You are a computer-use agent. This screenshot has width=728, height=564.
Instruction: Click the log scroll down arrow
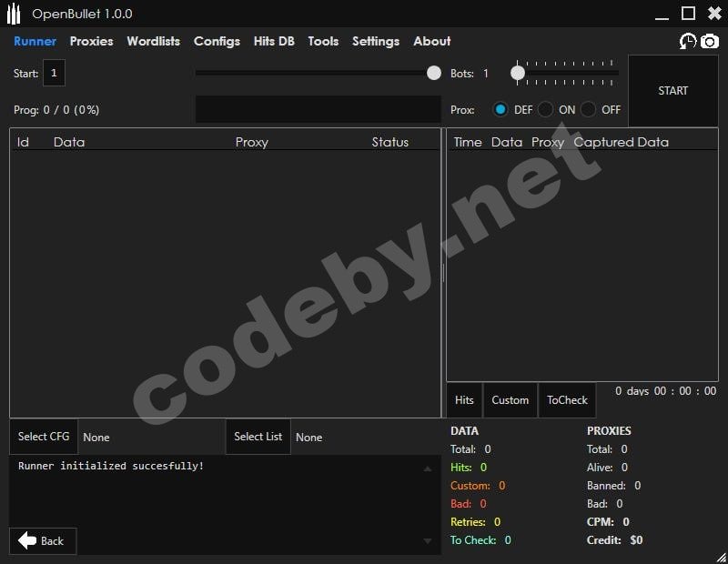[x=427, y=540]
